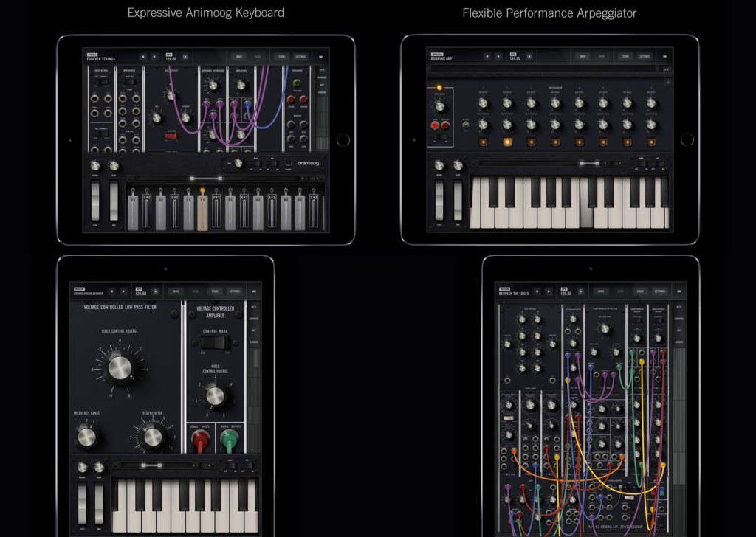756x537 pixels.
Task: Turn the Regeneration knob
Action: click(x=152, y=437)
